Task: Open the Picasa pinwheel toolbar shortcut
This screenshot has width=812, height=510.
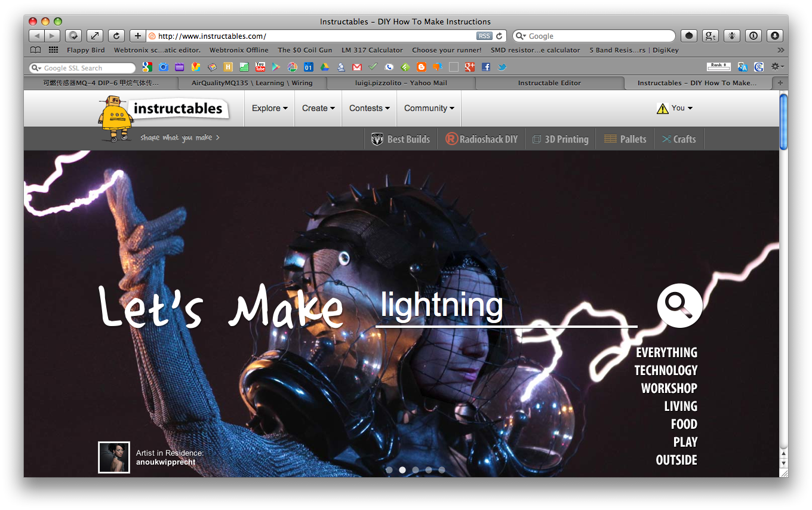Action: (x=293, y=67)
